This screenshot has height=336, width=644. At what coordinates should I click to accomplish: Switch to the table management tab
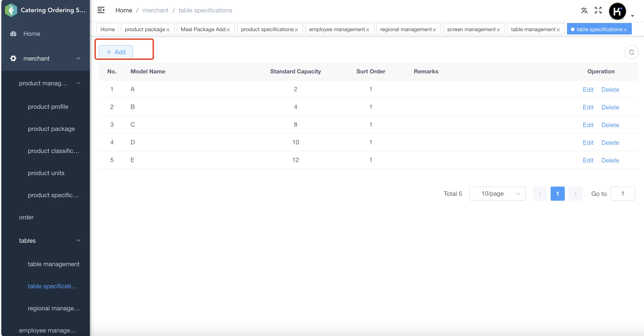tap(533, 29)
